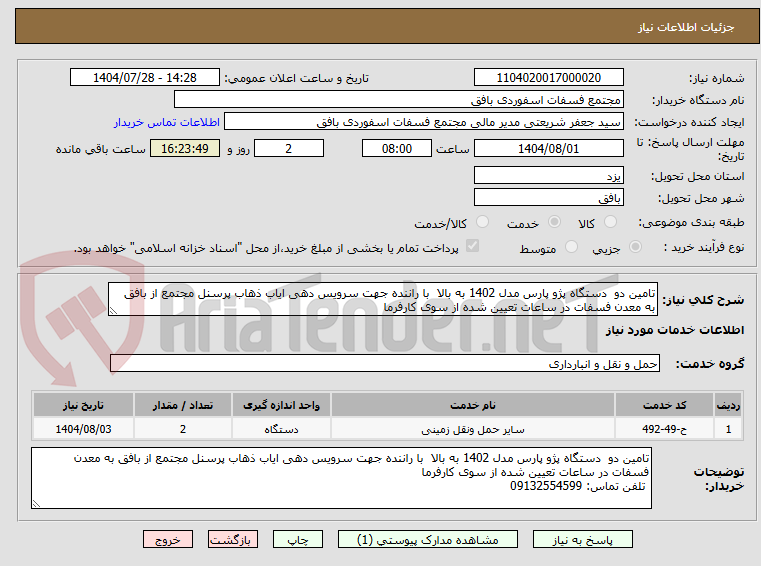This screenshot has width=761, height=566.
Task: Click the کد خدمت column header
Action: click(x=664, y=405)
